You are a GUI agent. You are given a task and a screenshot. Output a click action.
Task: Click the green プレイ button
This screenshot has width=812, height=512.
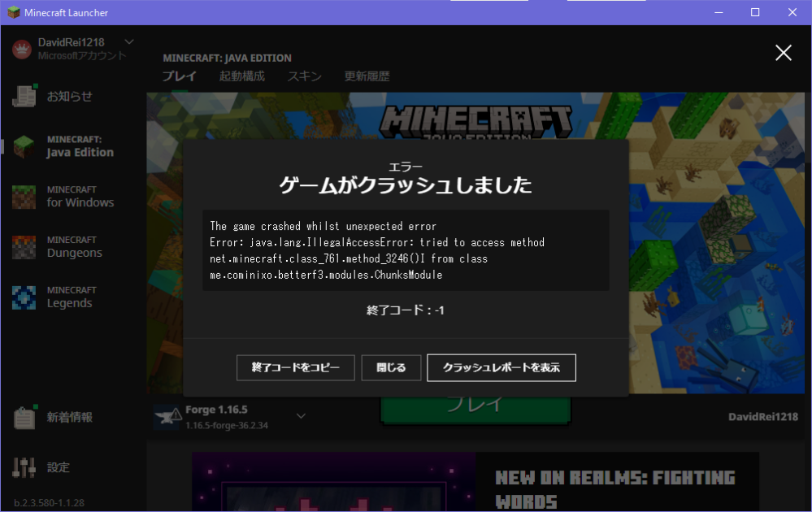(475, 410)
